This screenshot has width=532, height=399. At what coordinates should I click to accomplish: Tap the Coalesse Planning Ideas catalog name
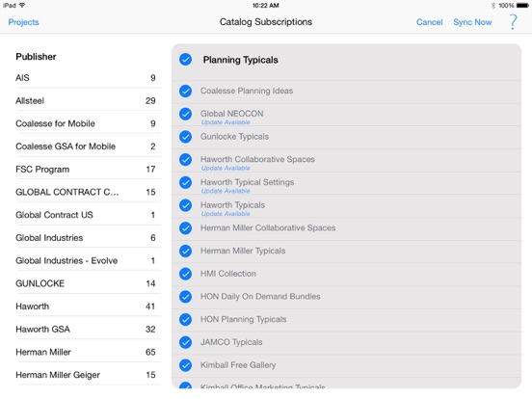click(247, 91)
